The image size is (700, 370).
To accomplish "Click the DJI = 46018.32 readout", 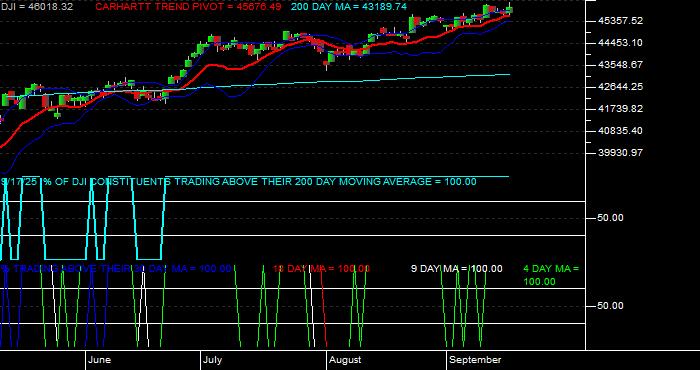I will pos(37,7).
